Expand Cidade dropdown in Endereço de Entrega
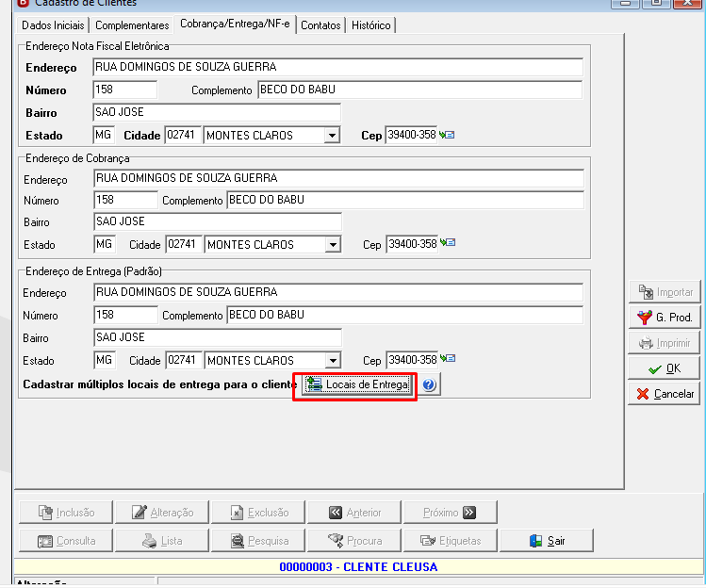Viewport: 706px width, 588px height. coord(333,361)
